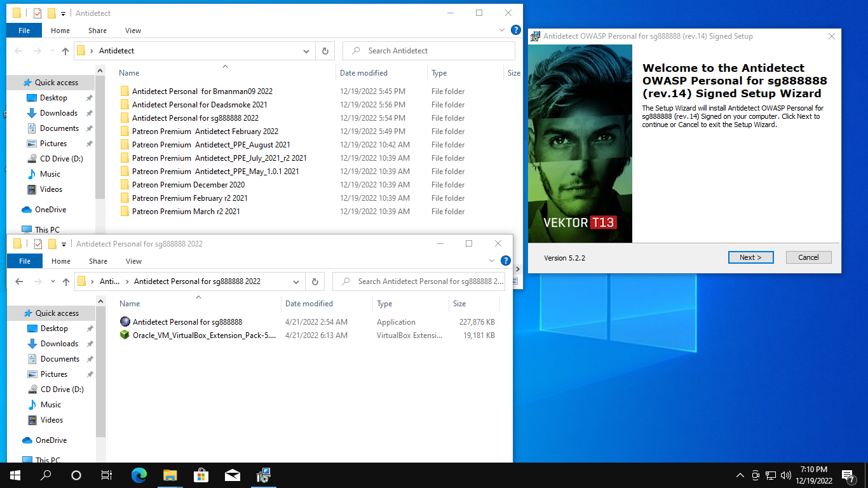Open Microsoft Edge from the taskbar

pos(139,475)
